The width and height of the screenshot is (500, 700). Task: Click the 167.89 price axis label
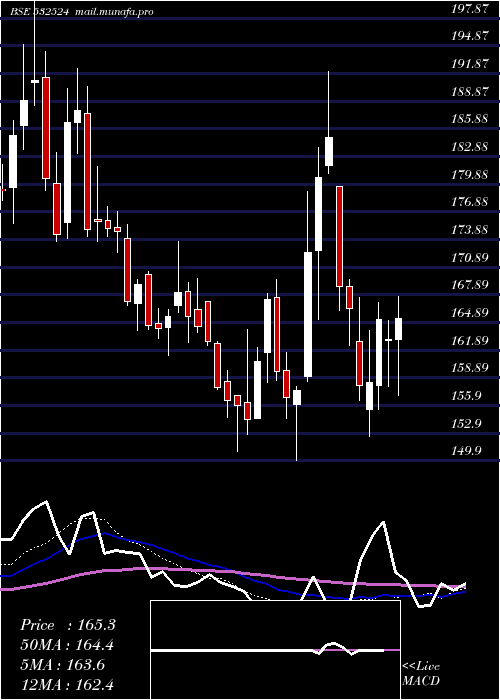[x=469, y=286]
